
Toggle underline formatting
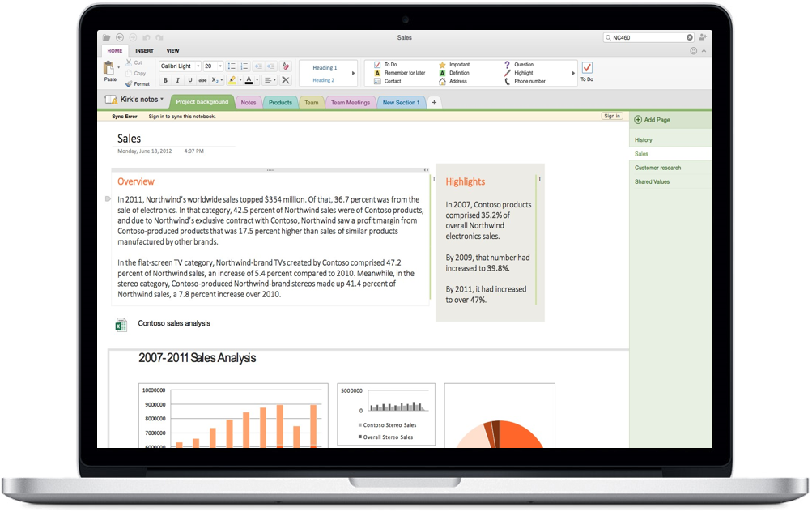(190, 80)
